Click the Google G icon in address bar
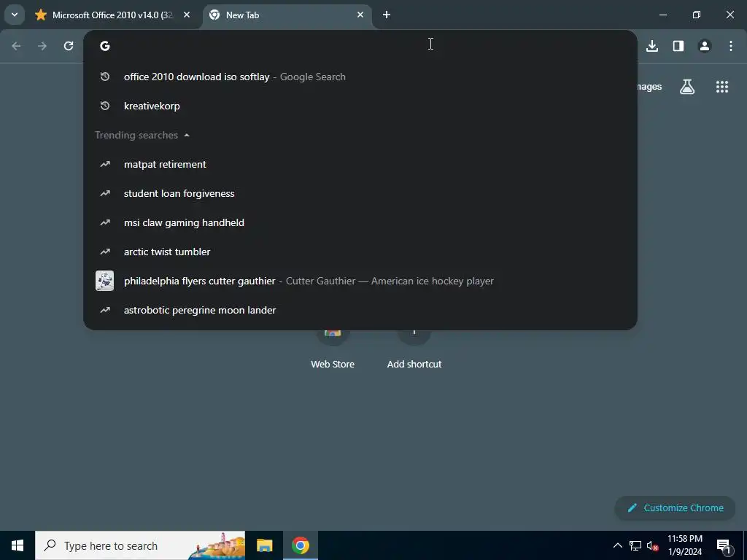Viewport: 747px width, 560px height. tap(105, 46)
